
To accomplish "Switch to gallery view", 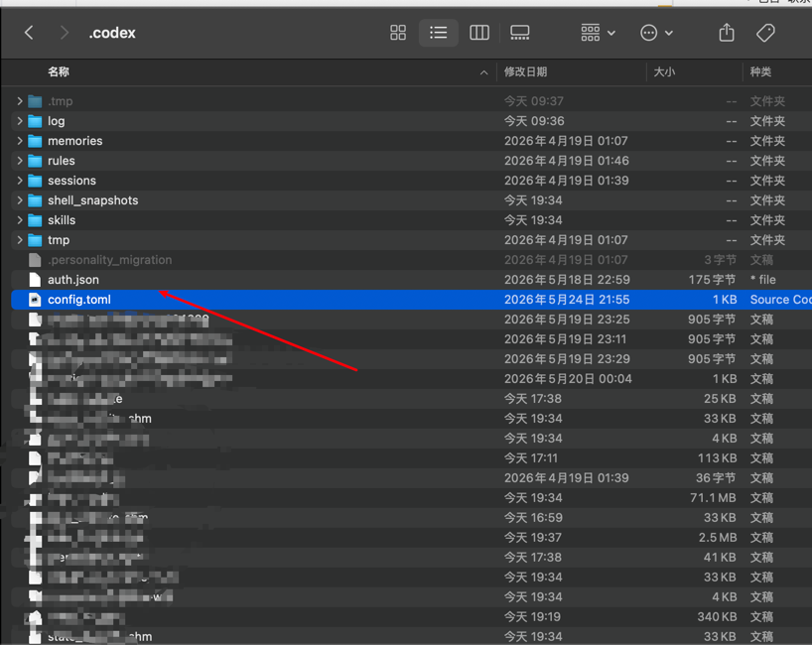I will click(519, 33).
